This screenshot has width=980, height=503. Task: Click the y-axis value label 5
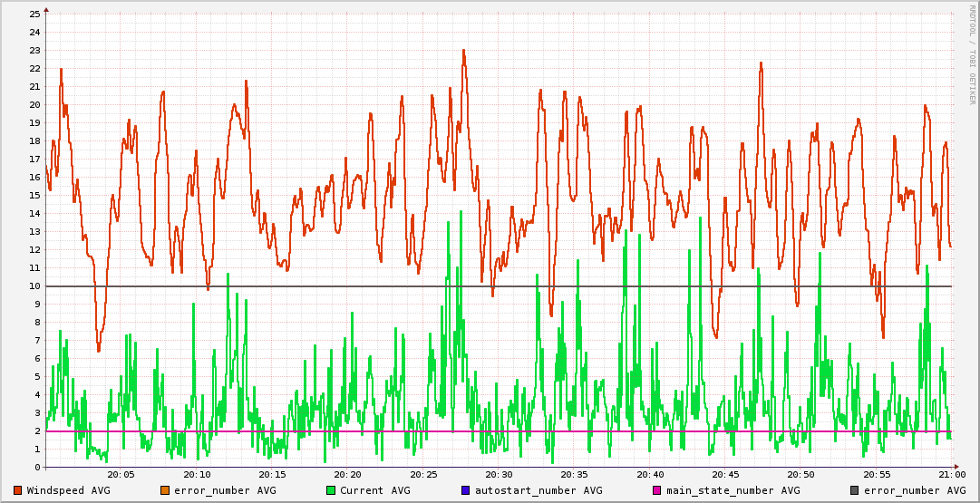(x=37, y=376)
